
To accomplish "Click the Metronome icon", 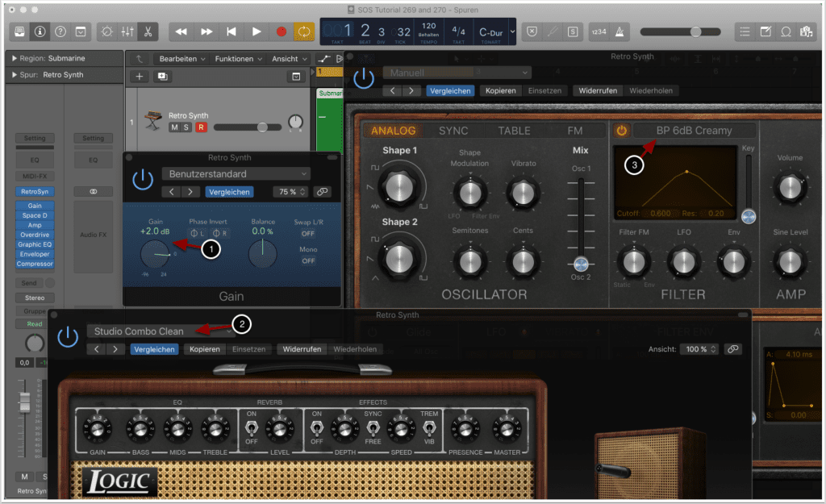I will 621,31.
